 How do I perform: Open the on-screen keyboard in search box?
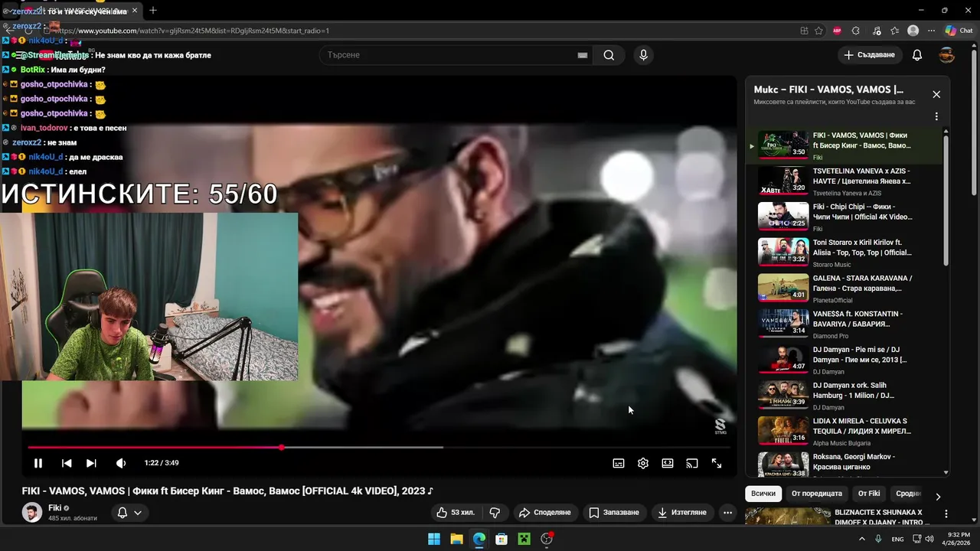[583, 55]
